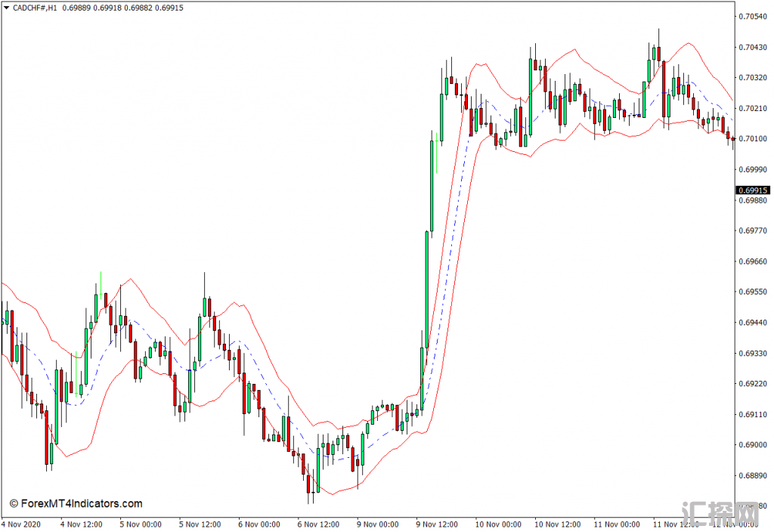Click the 0.70100 price scale label
The height and width of the screenshot is (532, 774).
pyautogui.click(x=753, y=139)
